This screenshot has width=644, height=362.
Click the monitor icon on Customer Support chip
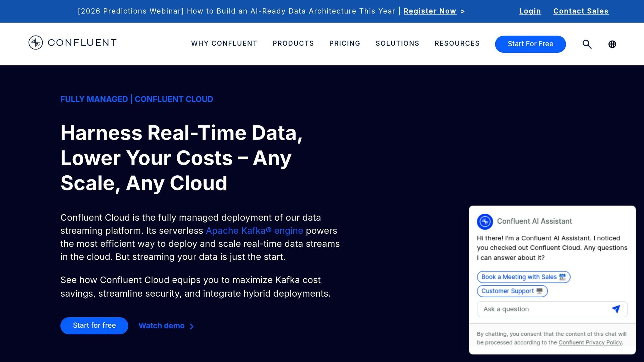click(540, 291)
